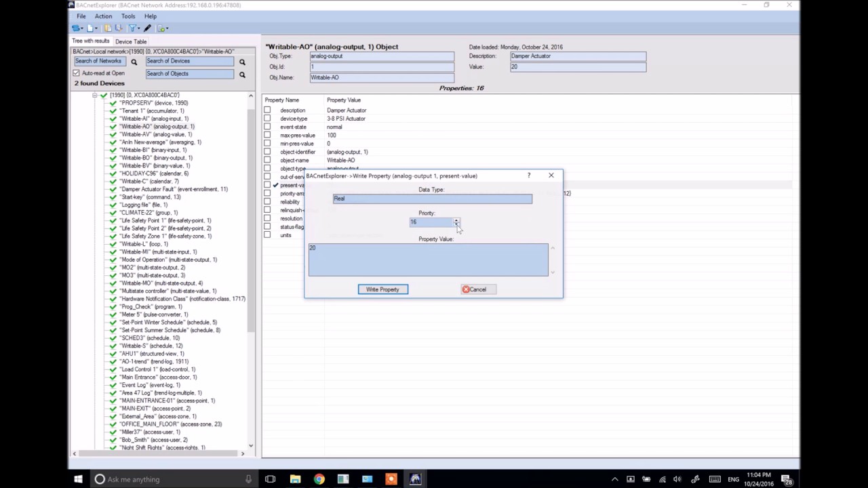Image resolution: width=868 pixels, height=488 pixels.
Task: Click tree's vertical scrollbar down arrow
Action: pyautogui.click(x=251, y=445)
